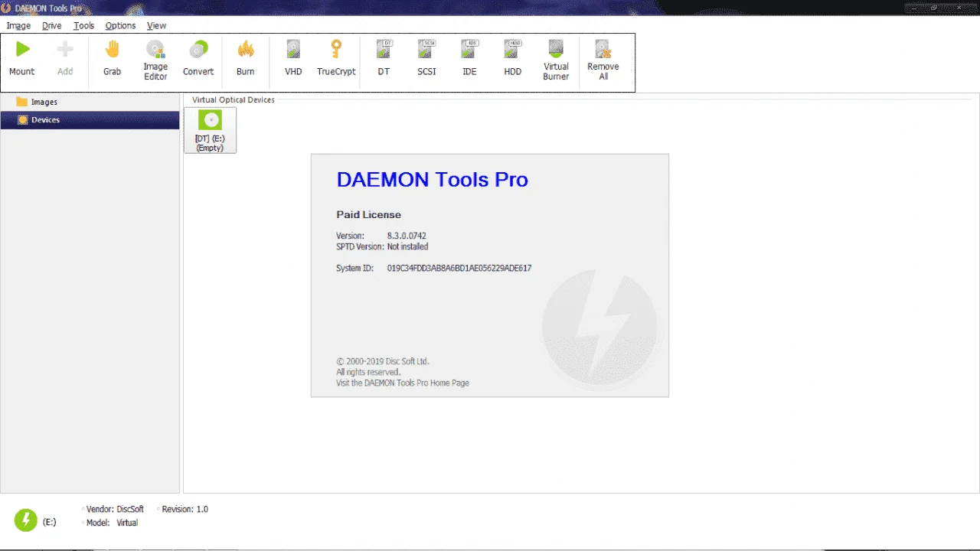Click the Add toolbar button
The image size is (980, 551).
pyautogui.click(x=65, y=60)
